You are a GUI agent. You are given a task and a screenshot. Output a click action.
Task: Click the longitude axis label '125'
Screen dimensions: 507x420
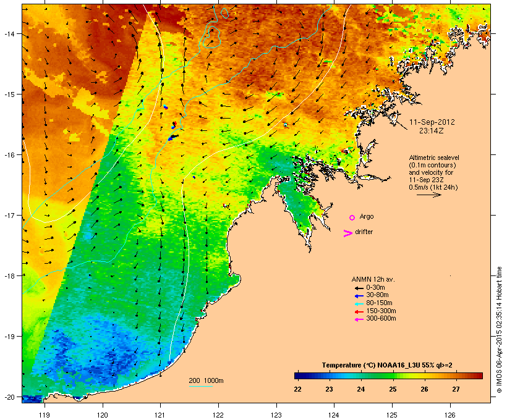click(x=392, y=415)
